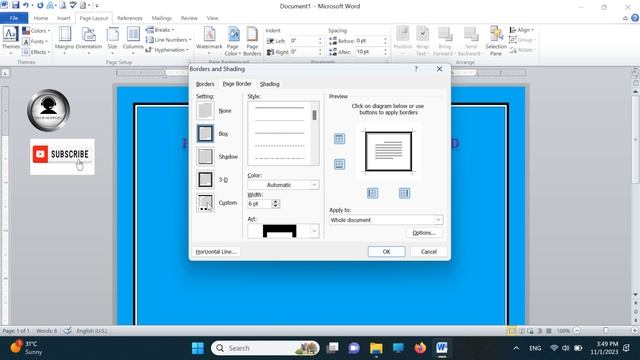Select the Box border setting
Viewport: 640px width, 360px height.
pyautogui.click(x=205, y=133)
